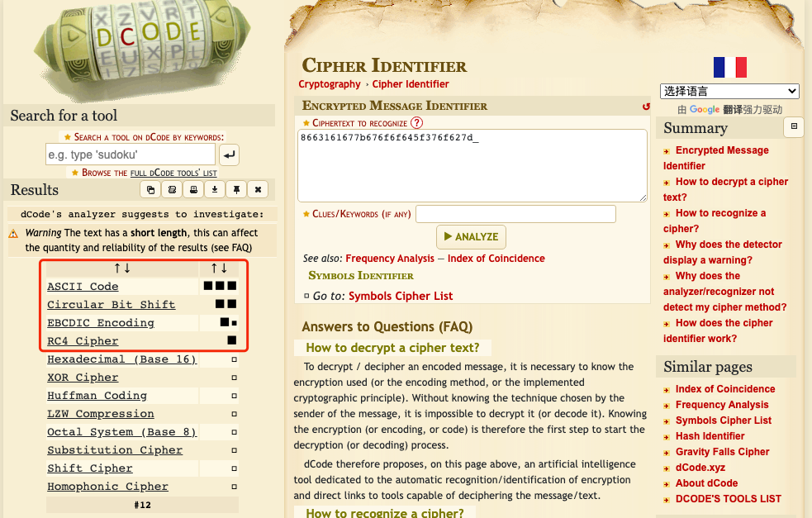Open the language selection dropdown
This screenshot has width=812, height=518.
pos(729,91)
